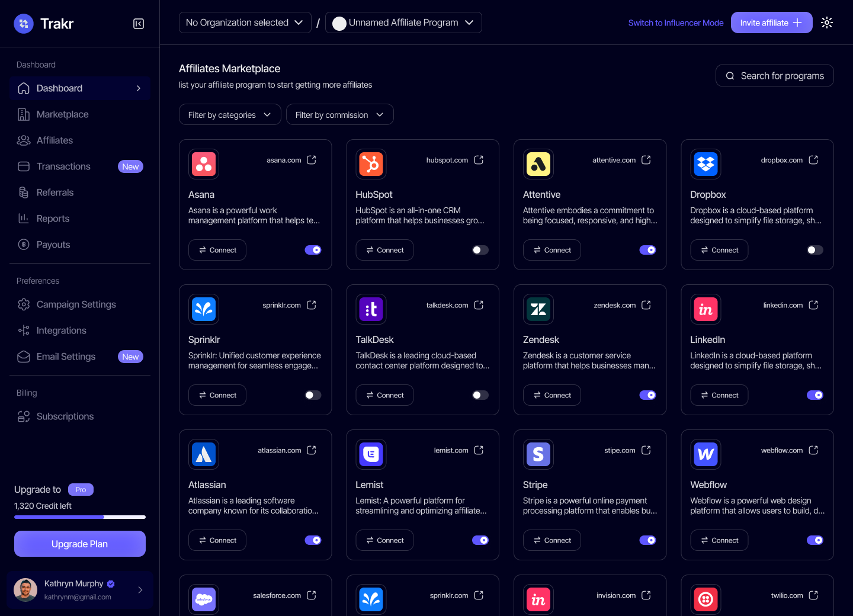The image size is (853, 616).
Task: Open webflow.com external link icon
Action: (x=813, y=450)
